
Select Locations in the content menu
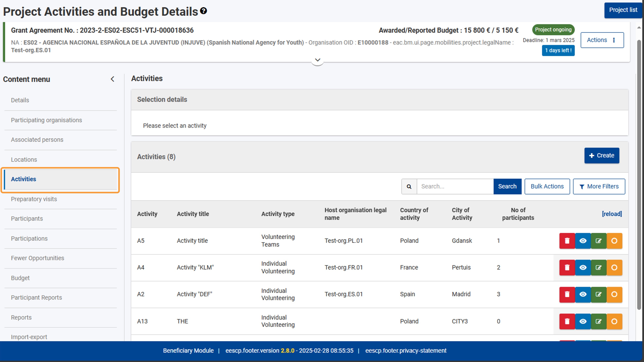point(60,160)
